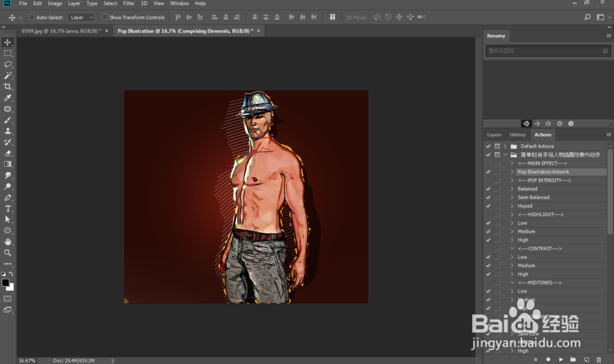Select the Magic Wand tool
Viewport: 614px width, 364px height.
click(8, 76)
